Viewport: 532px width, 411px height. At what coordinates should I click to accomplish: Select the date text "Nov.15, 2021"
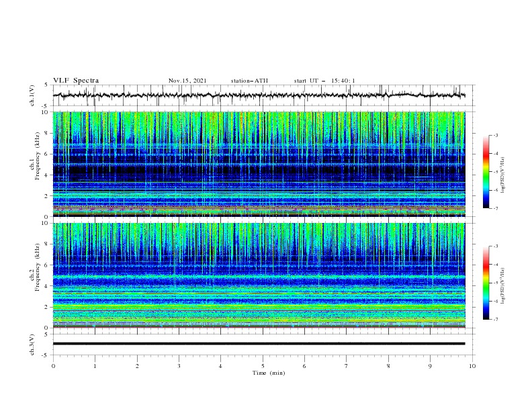(x=187, y=81)
